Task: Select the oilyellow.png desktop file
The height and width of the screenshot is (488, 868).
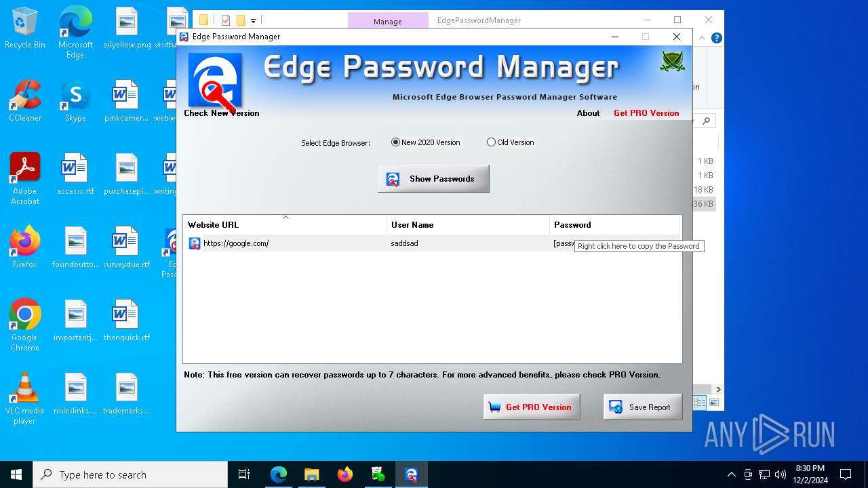Action: (x=127, y=28)
